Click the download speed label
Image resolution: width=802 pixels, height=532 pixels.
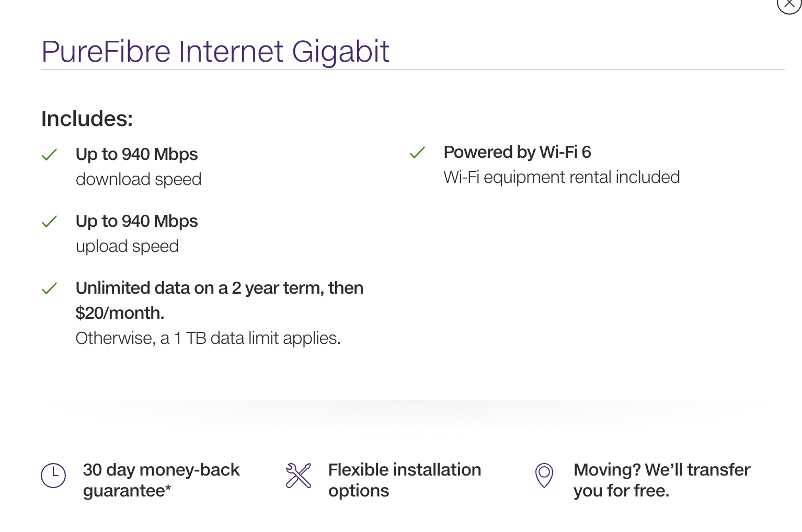pos(139,179)
